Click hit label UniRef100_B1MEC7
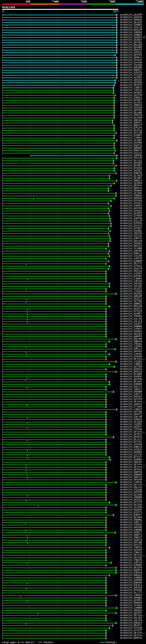146x644 pixels. 131,532
